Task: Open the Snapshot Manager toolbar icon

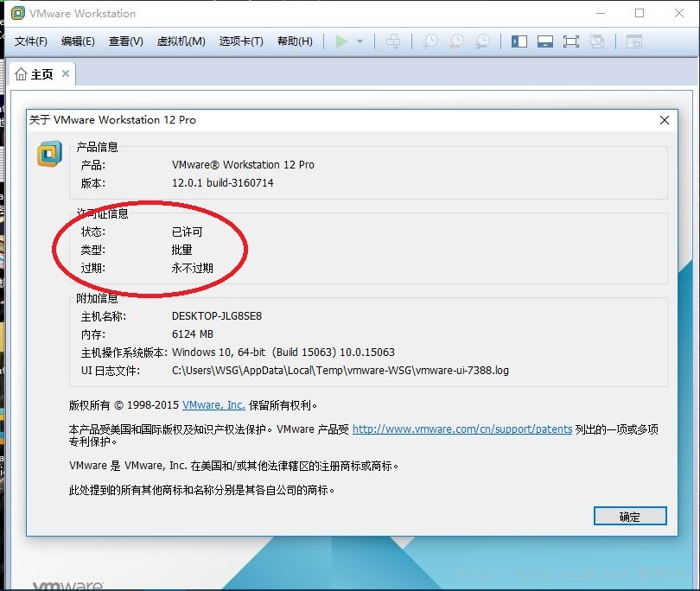Action: (482, 41)
